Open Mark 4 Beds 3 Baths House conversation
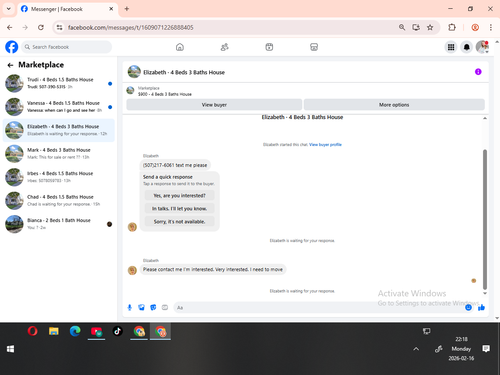Image resolution: width=500 pixels, height=375 pixels. pyautogui.click(x=59, y=154)
